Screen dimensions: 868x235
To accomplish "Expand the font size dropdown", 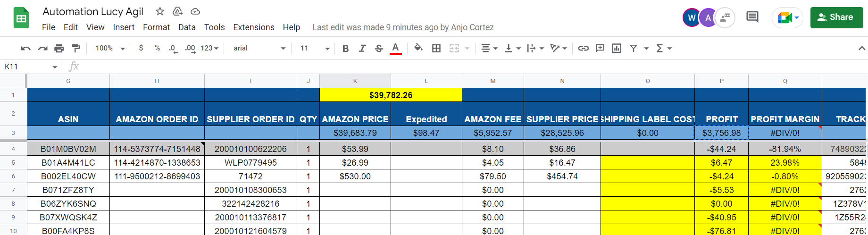I will click(x=315, y=48).
